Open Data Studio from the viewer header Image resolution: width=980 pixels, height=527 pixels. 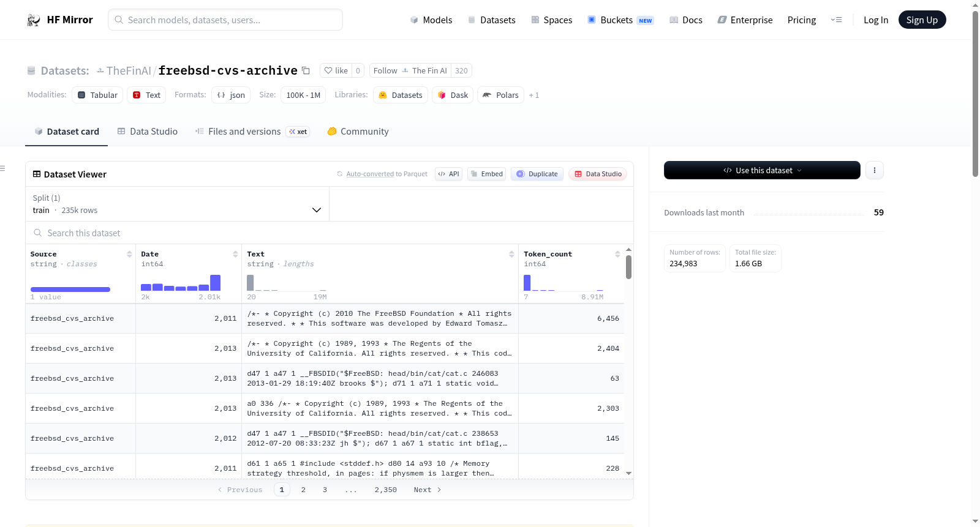coord(597,174)
